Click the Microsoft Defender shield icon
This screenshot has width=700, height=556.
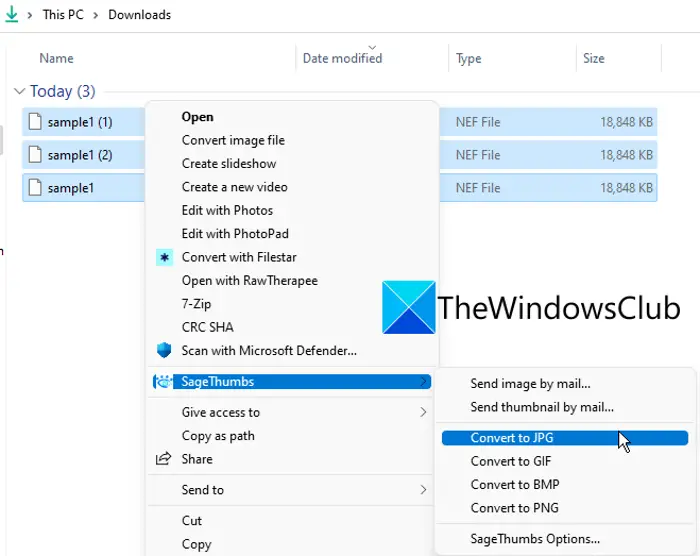pos(165,350)
